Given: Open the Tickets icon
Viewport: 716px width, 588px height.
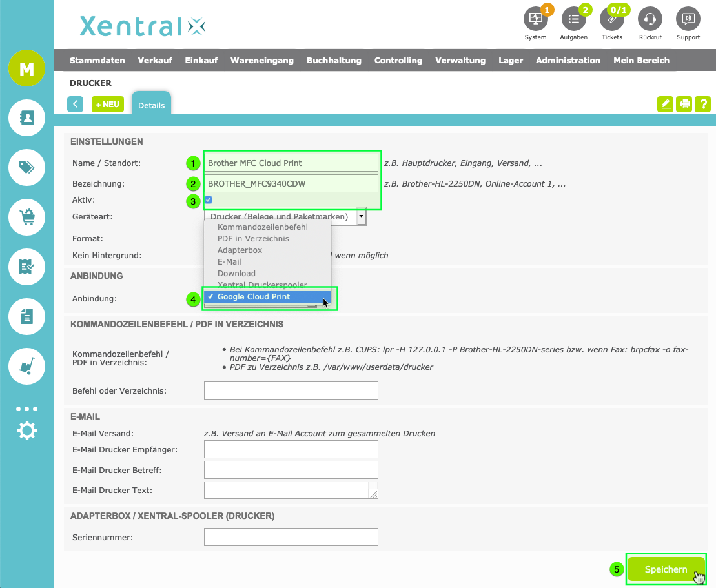Looking at the screenshot, I should [x=611, y=19].
